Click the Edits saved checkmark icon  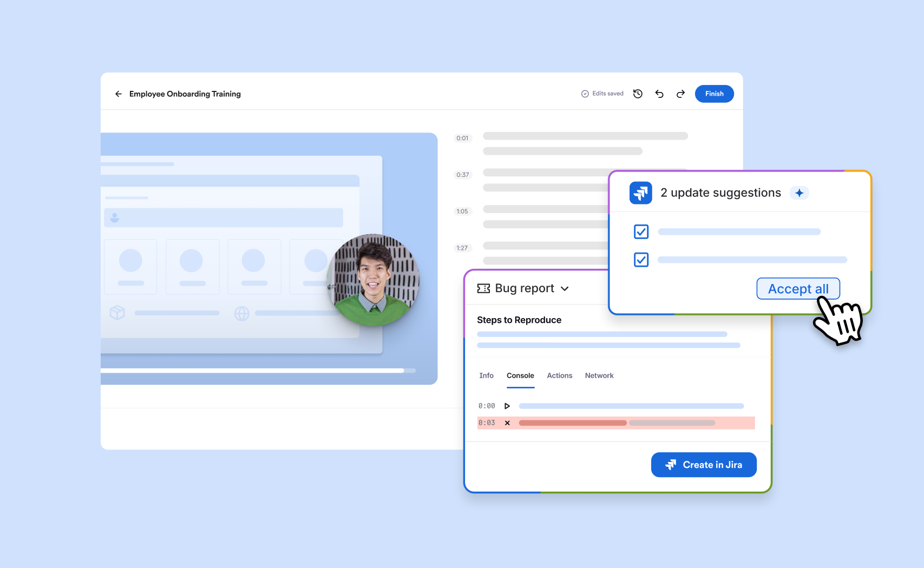coord(585,93)
